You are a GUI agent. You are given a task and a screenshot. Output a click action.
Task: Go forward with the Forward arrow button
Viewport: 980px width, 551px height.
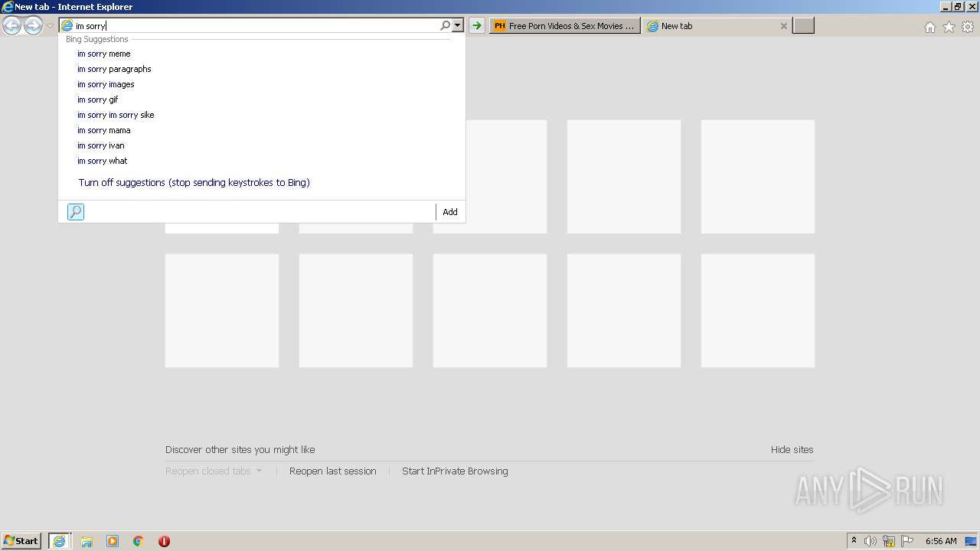pos(33,26)
